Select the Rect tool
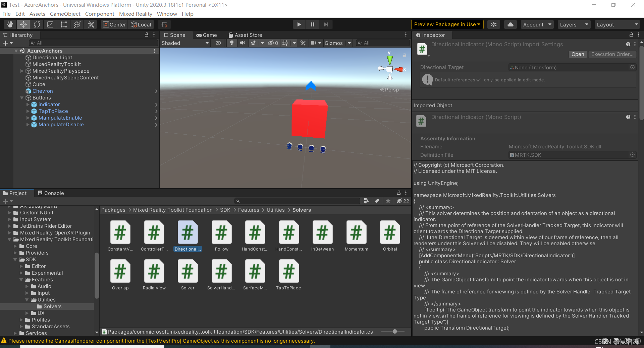The width and height of the screenshot is (644, 348). coord(64,24)
